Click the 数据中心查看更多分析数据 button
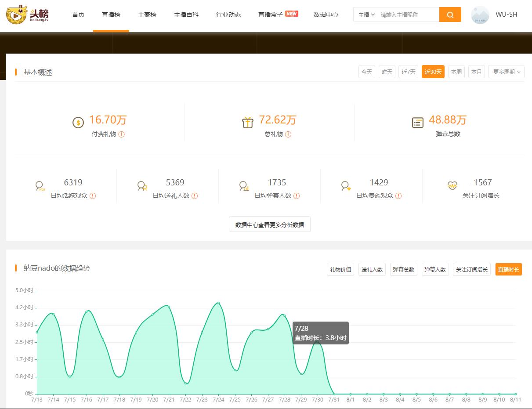532x409 pixels. click(x=269, y=224)
